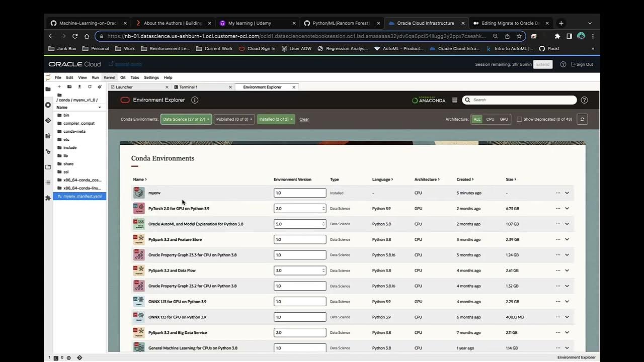Viewport: 644px width, 362px height.
Task: Select ALL architecture filter
Action: point(477,119)
